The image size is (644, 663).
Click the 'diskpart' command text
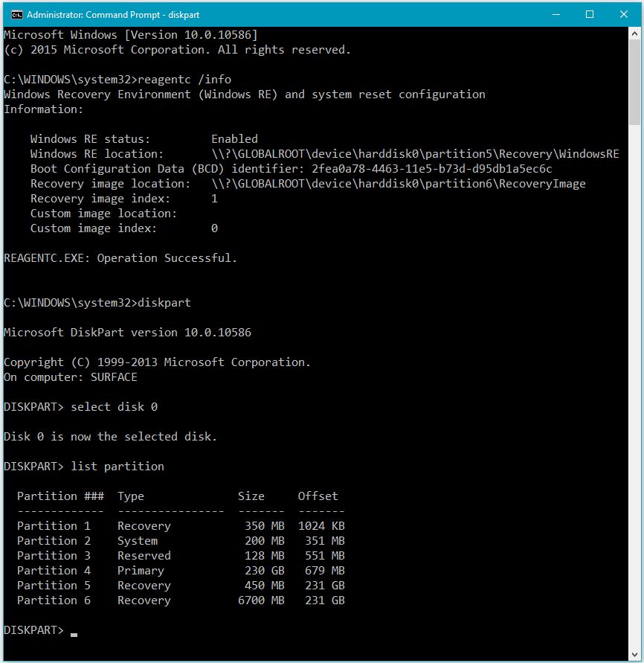click(164, 303)
